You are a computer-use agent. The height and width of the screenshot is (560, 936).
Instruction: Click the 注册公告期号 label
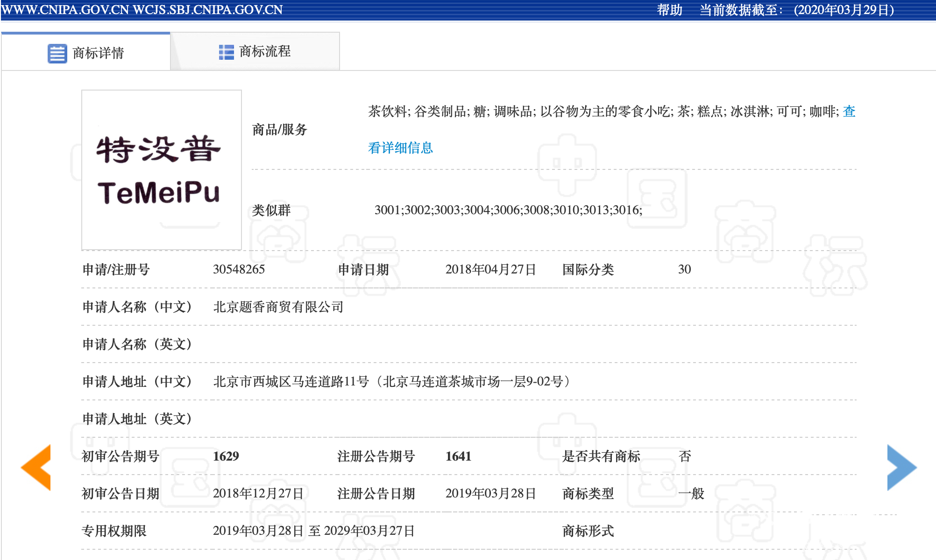[x=376, y=456]
